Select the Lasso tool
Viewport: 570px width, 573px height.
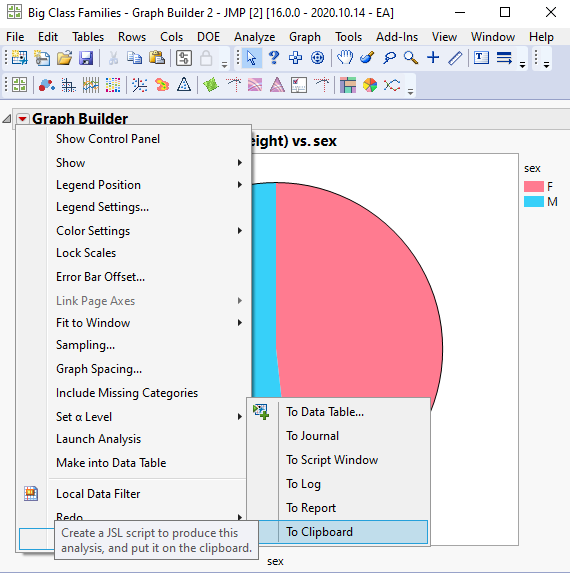point(390,58)
